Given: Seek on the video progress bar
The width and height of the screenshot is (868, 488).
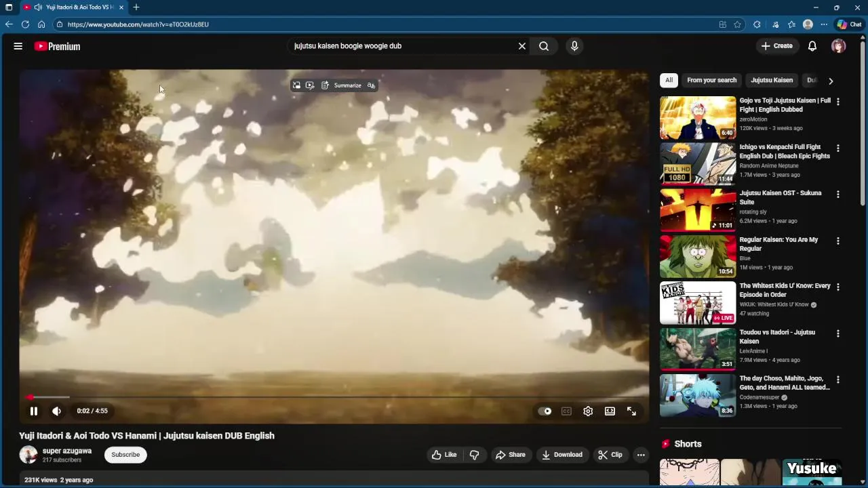Looking at the screenshot, I should (x=334, y=397).
